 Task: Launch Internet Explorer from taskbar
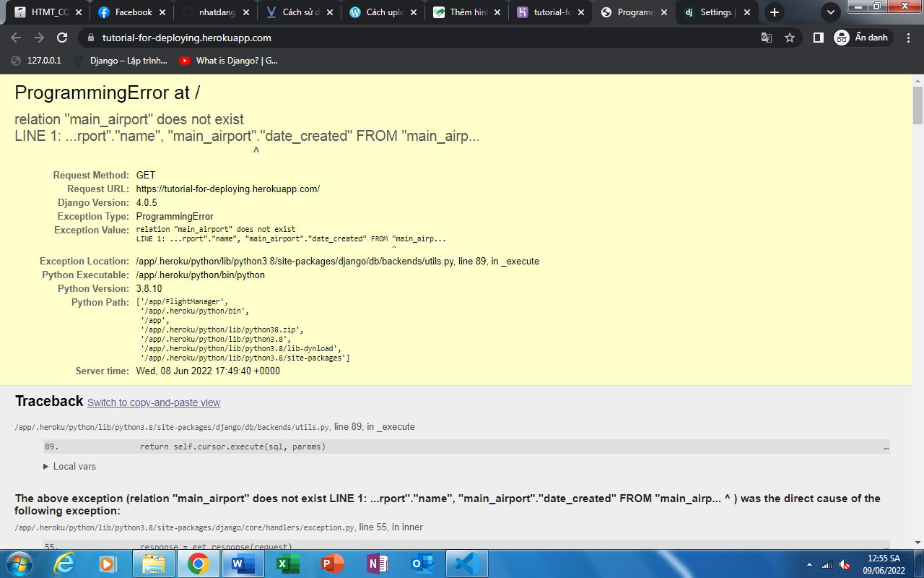click(64, 564)
